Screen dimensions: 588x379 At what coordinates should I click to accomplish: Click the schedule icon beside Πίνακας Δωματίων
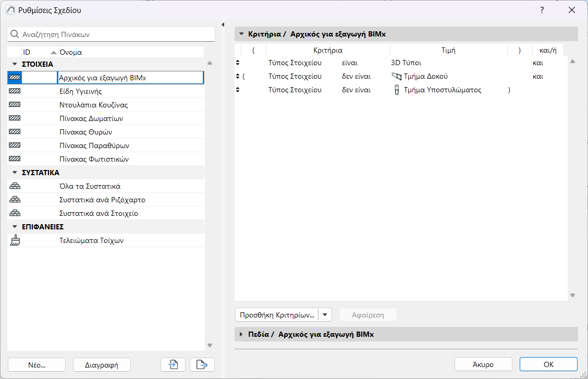click(15, 118)
